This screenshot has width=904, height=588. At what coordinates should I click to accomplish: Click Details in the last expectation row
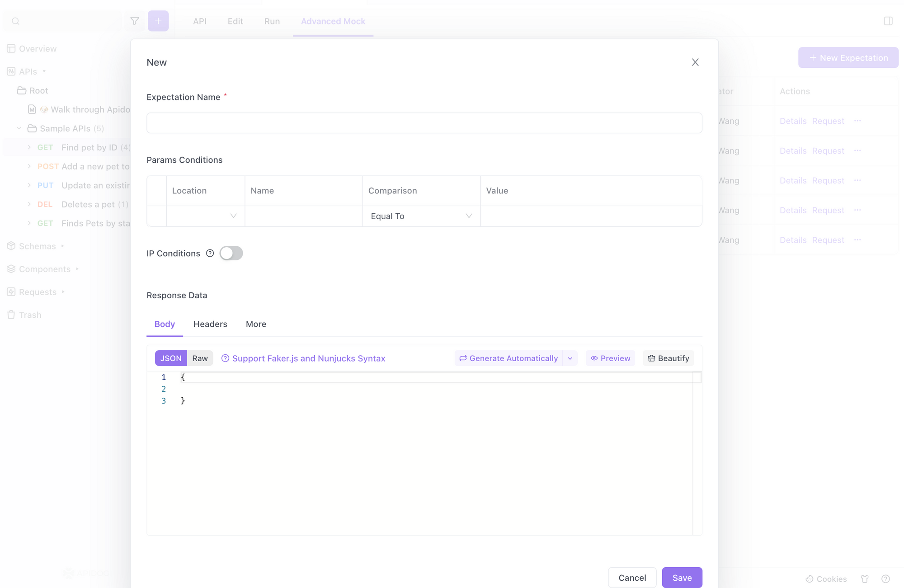[x=793, y=240]
